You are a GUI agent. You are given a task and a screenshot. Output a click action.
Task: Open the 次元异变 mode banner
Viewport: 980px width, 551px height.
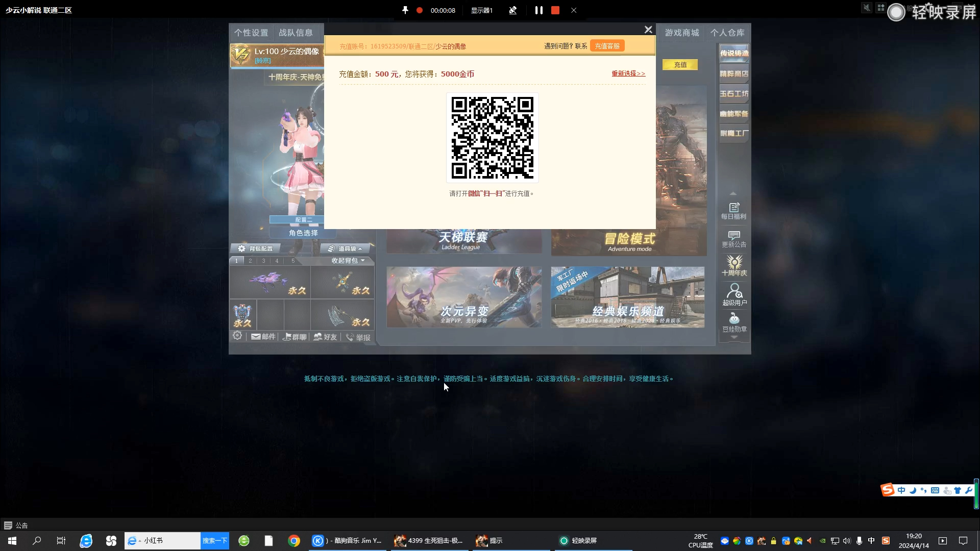tap(464, 297)
